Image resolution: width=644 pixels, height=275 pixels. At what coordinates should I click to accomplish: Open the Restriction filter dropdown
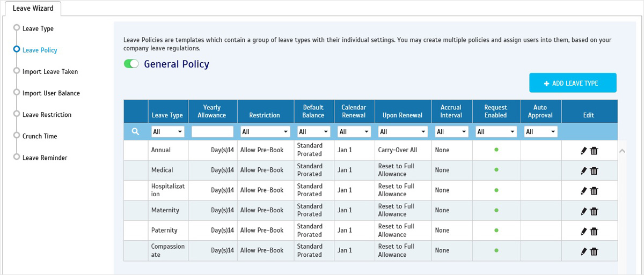coord(265,131)
